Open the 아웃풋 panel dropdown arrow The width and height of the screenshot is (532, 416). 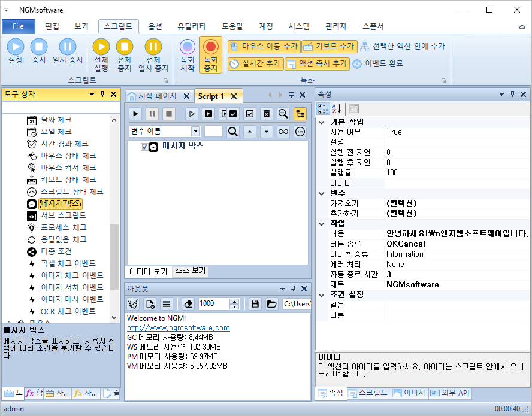(x=282, y=289)
